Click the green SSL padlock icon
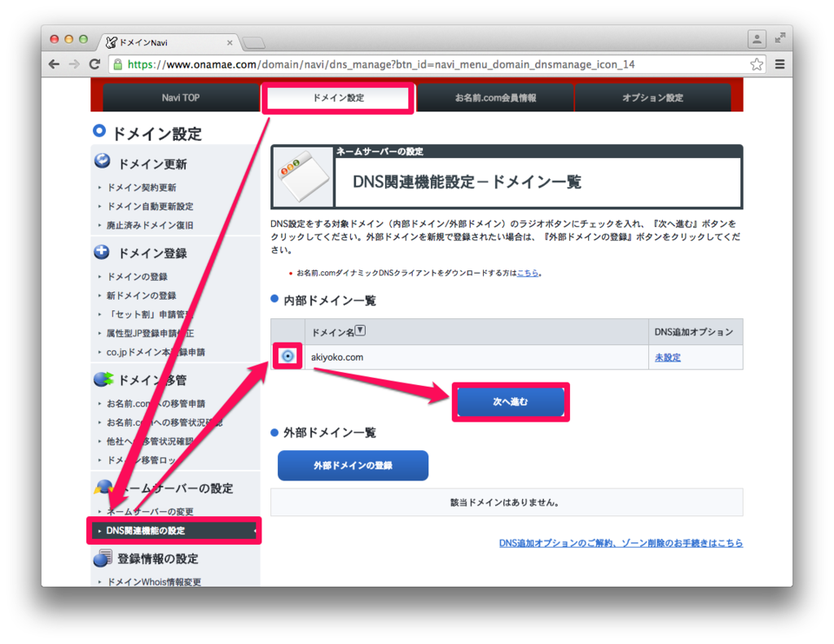 (117, 65)
